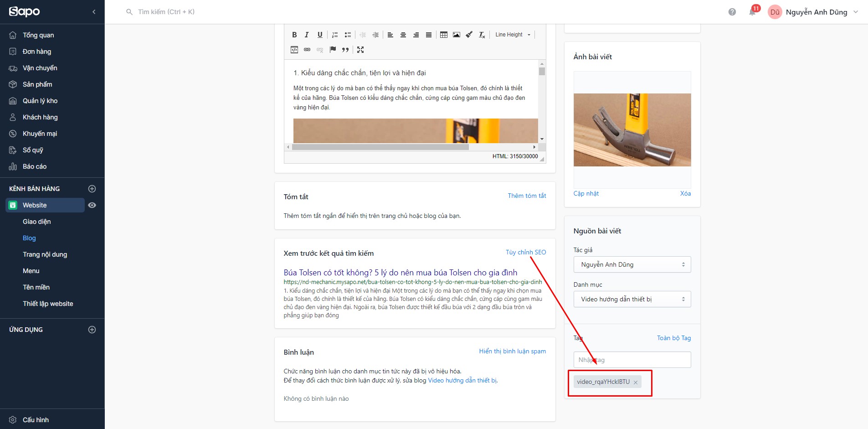Open Giao diện submenu item
This screenshot has height=429, width=868.
tap(37, 222)
